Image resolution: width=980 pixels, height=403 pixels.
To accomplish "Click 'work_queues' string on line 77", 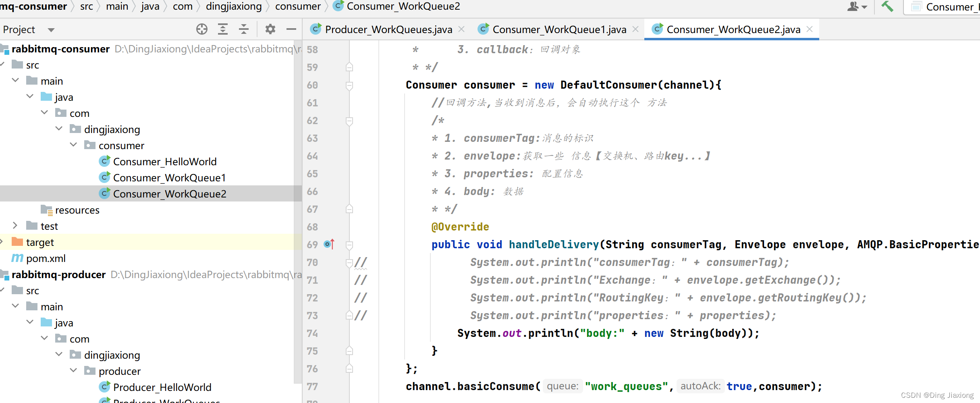I will (626, 386).
